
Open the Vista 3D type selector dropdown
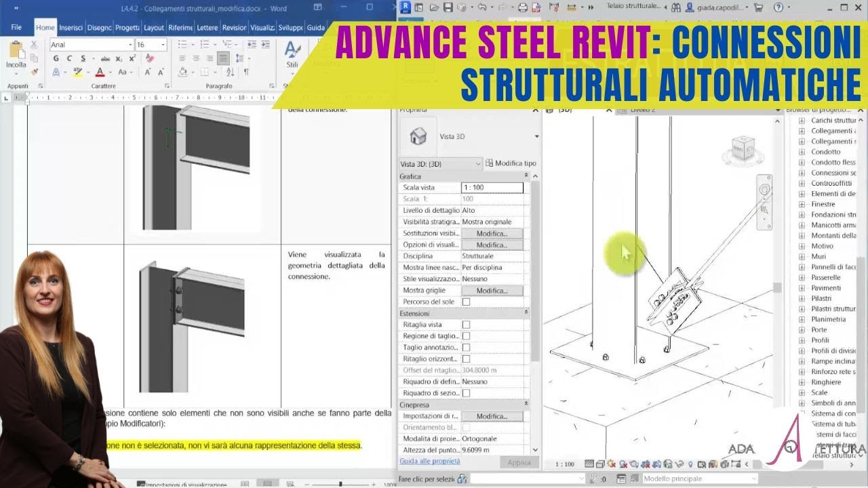pyautogui.click(x=536, y=136)
